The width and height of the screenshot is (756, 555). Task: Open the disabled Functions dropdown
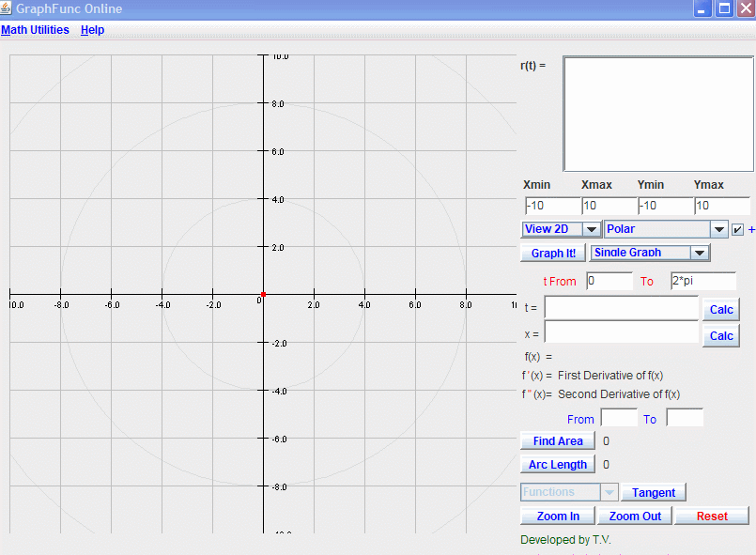click(x=569, y=492)
